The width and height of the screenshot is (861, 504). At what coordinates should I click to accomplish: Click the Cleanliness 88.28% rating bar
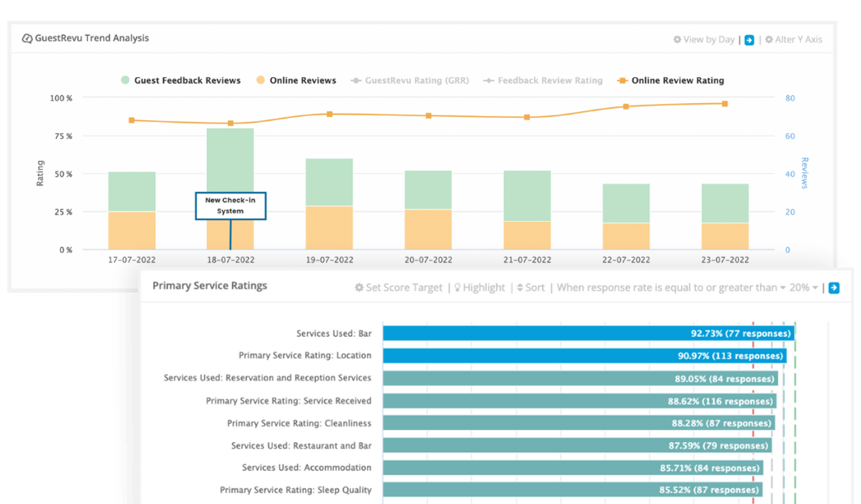(x=579, y=423)
